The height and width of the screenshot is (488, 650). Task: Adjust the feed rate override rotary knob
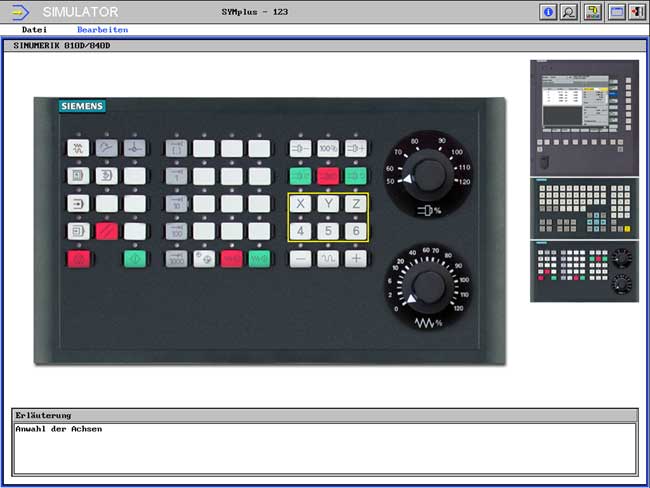click(x=428, y=288)
